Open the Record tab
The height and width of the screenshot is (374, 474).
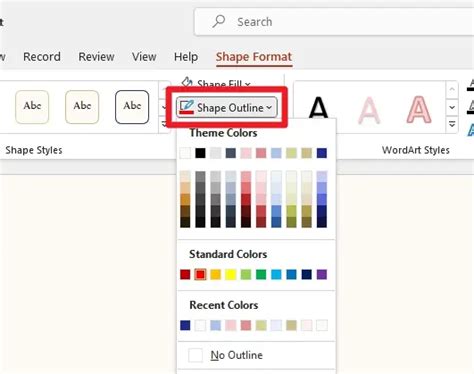[x=42, y=57]
